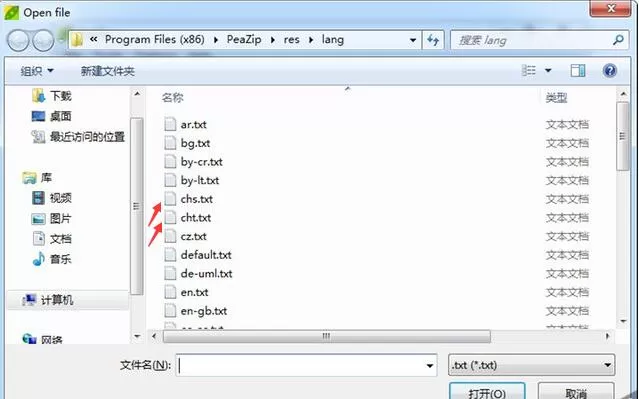Viewport: 639px width, 399px height.
Task: Toggle the preview pane icon
Action: tap(577, 71)
